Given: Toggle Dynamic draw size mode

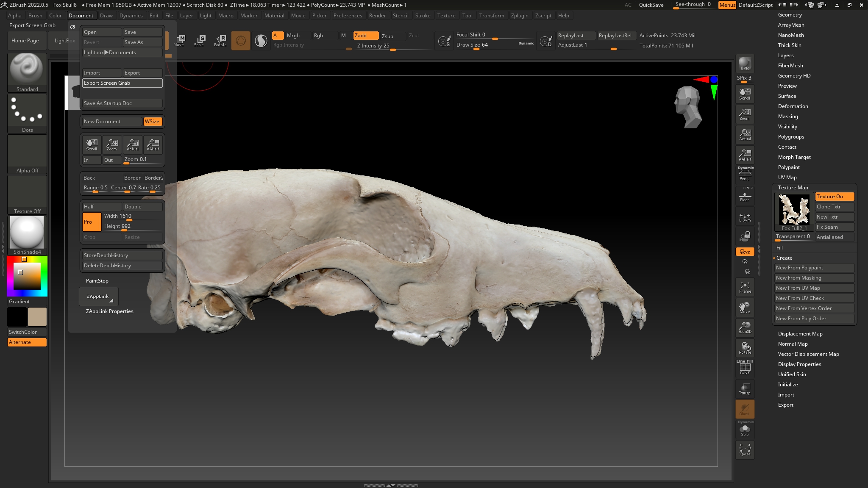Looking at the screenshot, I should click(525, 44).
